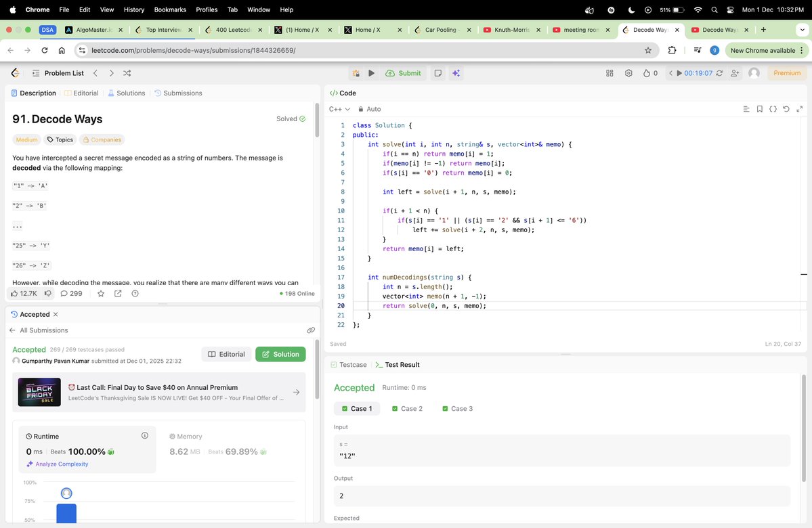Open the C++ language dropdown
The height and width of the screenshot is (528, 812).
click(x=340, y=109)
